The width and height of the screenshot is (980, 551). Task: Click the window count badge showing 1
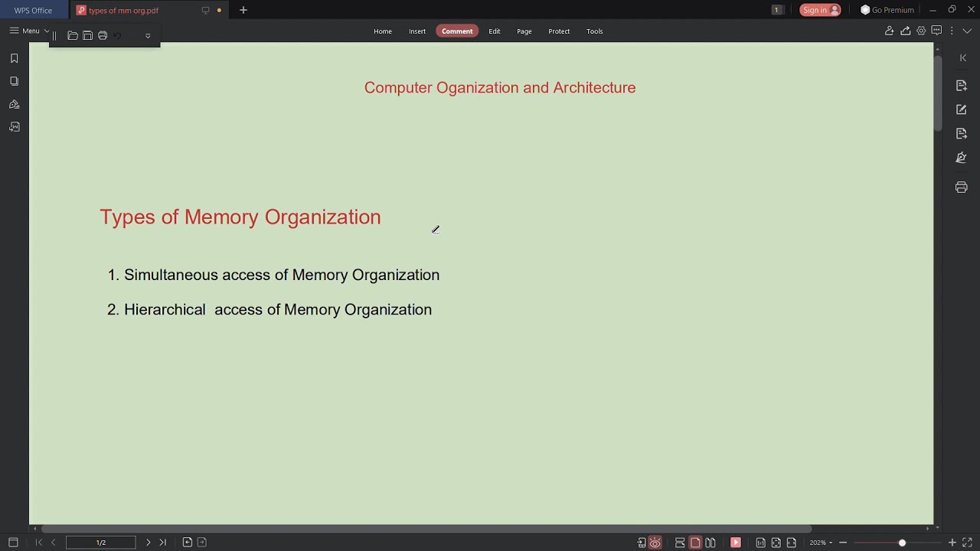pyautogui.click(x=776, y=10)
